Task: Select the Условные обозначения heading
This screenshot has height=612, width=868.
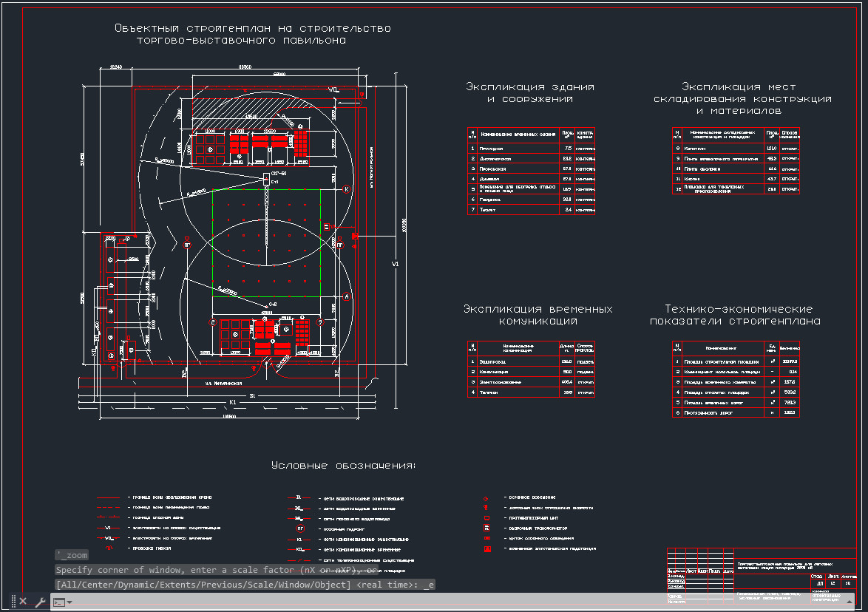Action: 343,466
